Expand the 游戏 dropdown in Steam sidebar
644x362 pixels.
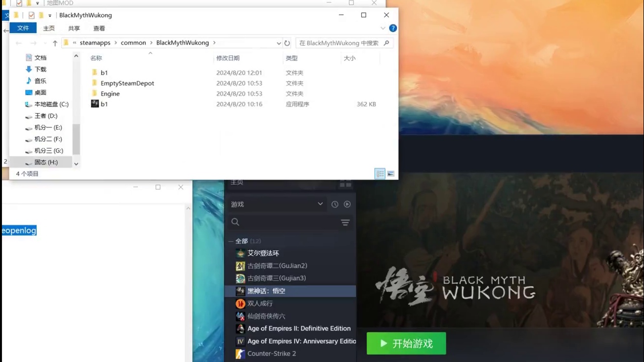tap(320, 204)
